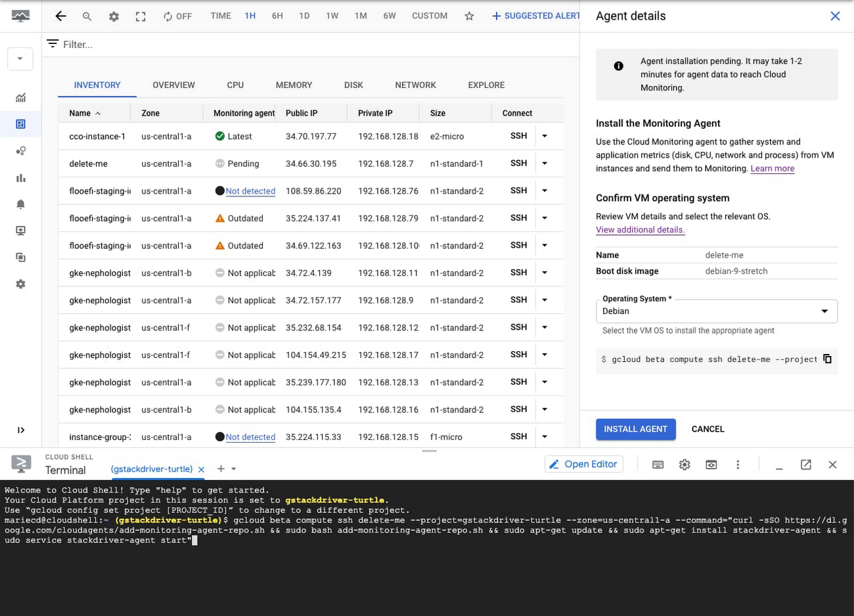Screen dimensions: 854x616
Task: Copy the gcloud command to clipboard
Action: pyautogui.click(x=828, y=359)
